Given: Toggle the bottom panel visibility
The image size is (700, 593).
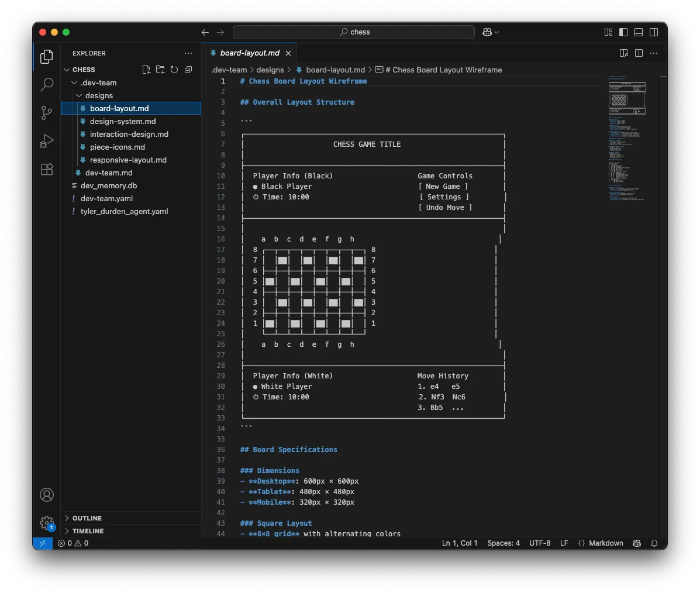Looking at the screenshot, I should 639,32.
